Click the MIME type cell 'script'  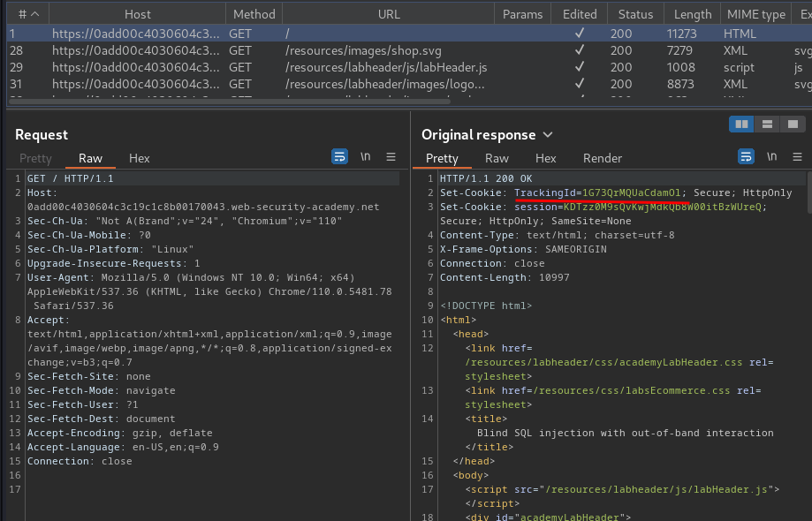click(x=739, y=67)
